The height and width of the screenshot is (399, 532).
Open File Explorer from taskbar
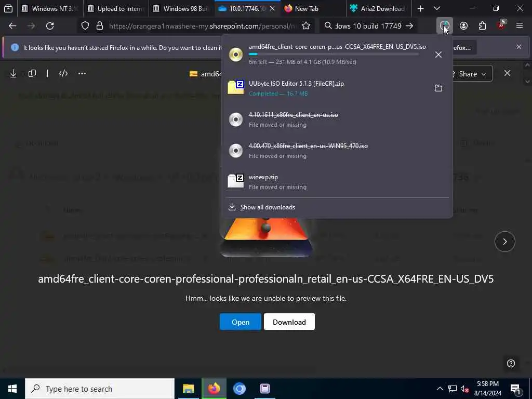point(188,389)
